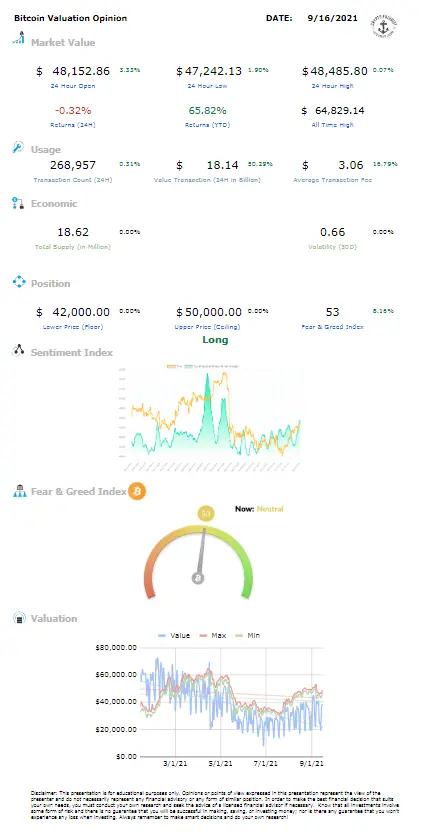Toggle the Value series in the chart legend
Screen dimensions: 429x831
[x=174, y=635]
